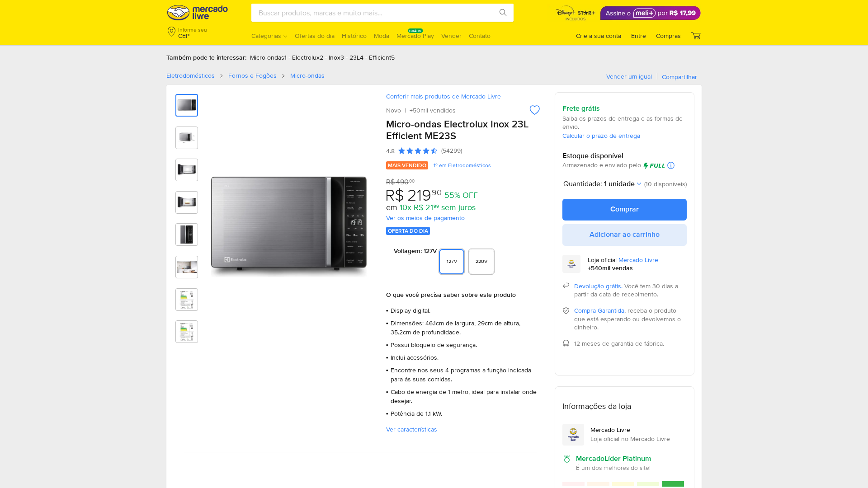Click Mercado Livre logo in Informações da loja
The height and width of the screenshot is (488, 868).
573,435
